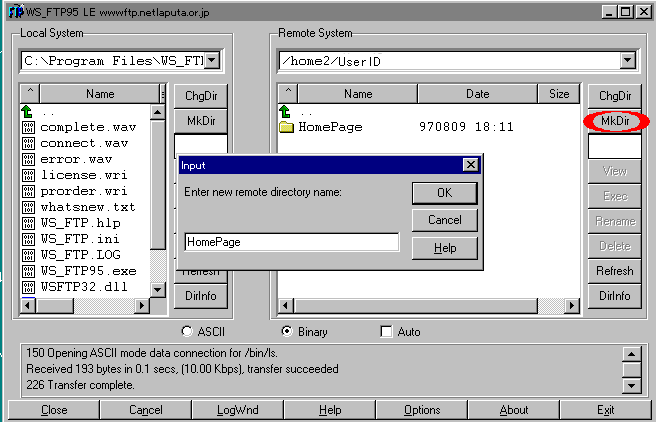Click the WS_FTP.hlp file icon
Screen dimensions: 656x422
(28, 223)
